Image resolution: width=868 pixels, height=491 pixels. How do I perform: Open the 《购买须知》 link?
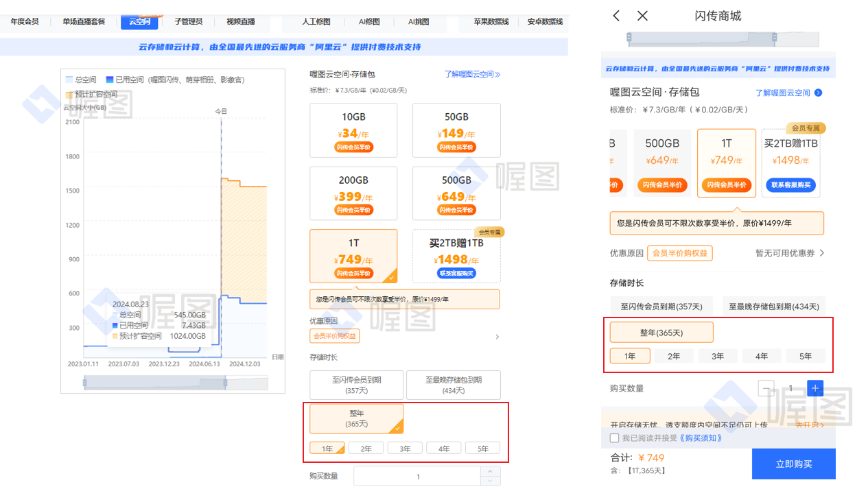pyautogui.click(x=700, y=438)
